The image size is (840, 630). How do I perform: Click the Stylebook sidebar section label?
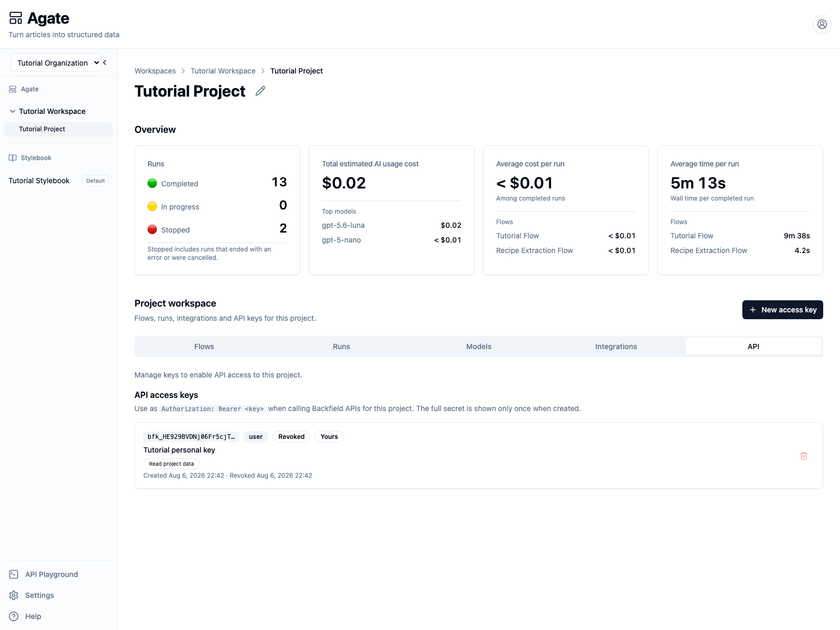(36, 158)
